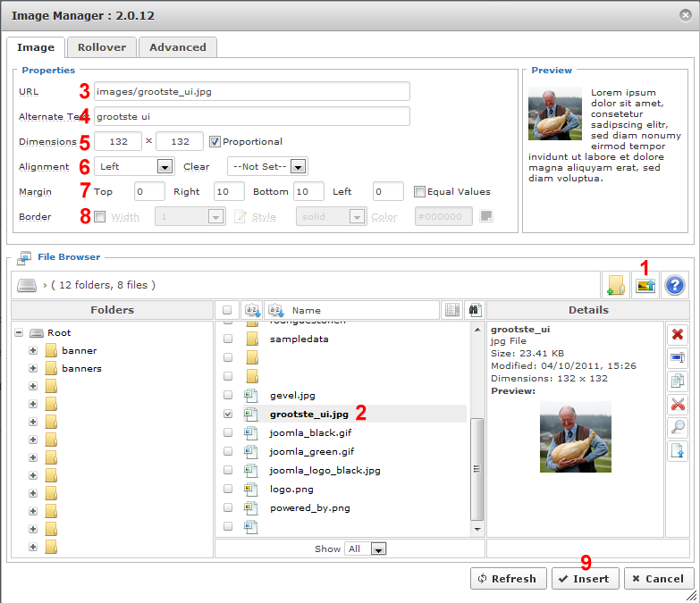Screen dimensions: 700x603
Task: Click the View magnifier icon
Action: (x=678, y=427)
